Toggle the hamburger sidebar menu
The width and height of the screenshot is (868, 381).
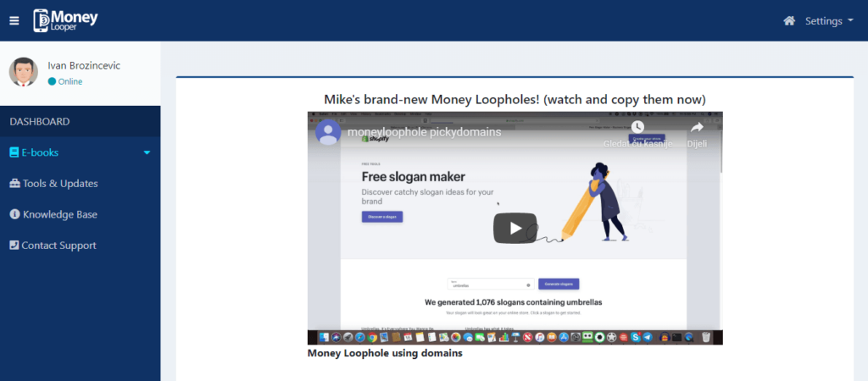(x=14, y=20)
